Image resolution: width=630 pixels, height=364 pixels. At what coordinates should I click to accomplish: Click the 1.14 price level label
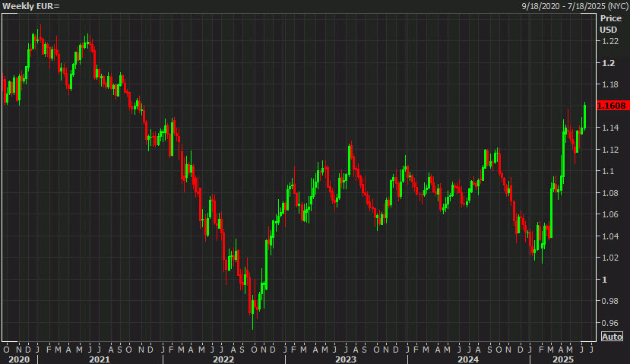tap(610, 128)
